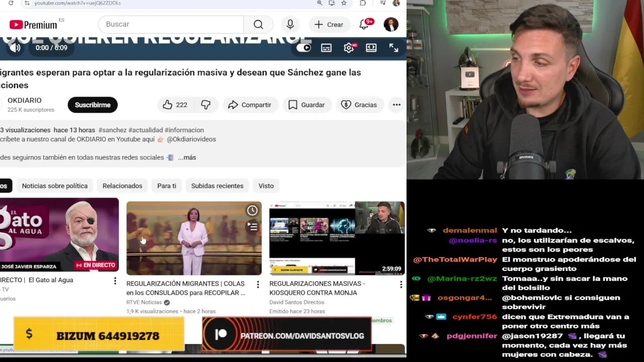Image resolution: width=644 pixels, height=362 pixels.
Task: Open the browser media control icon
Action: point(383,3)
